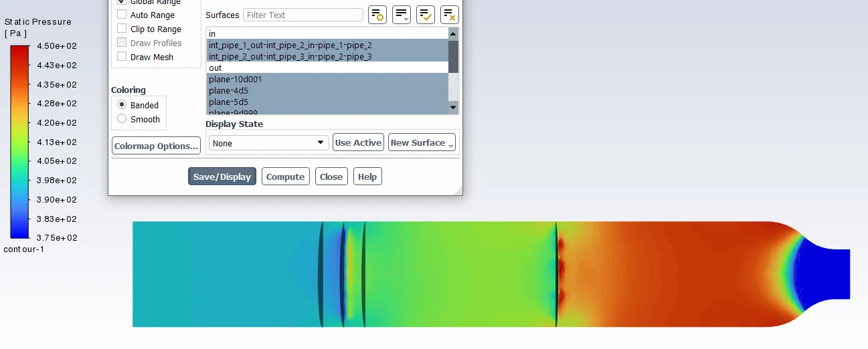868x349 pixels.
Task: Select the Smooth coloring radio button
Action: point(122,119)
